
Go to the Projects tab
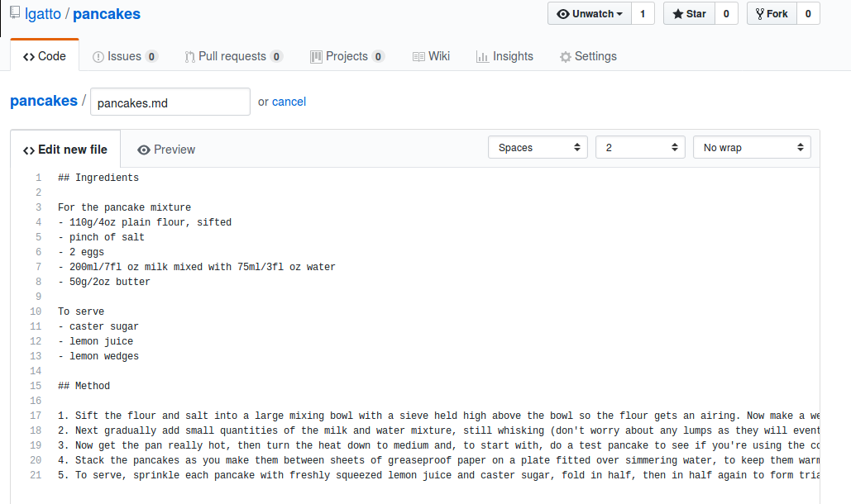point(347,56)
